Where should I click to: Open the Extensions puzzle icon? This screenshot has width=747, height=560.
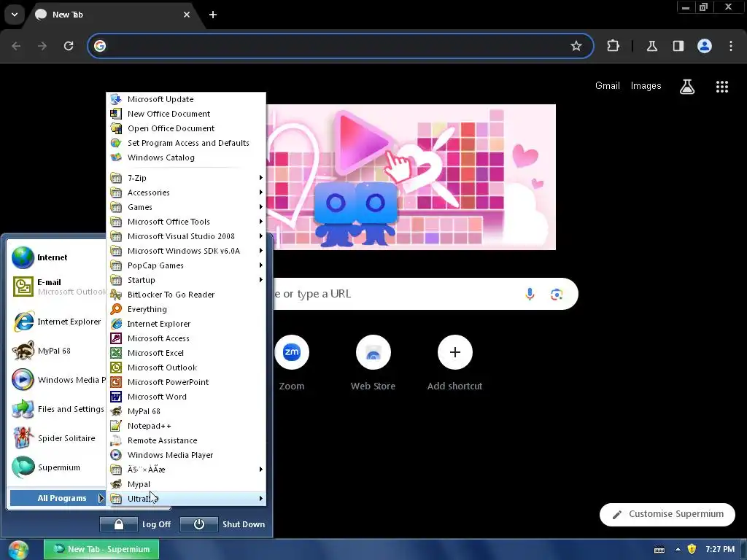click(x=613, y=46)
